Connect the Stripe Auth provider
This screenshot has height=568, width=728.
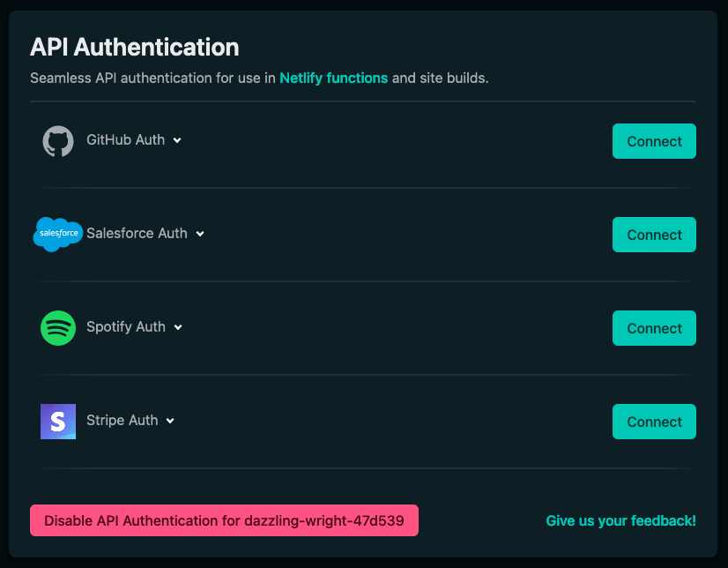point(654,422)
